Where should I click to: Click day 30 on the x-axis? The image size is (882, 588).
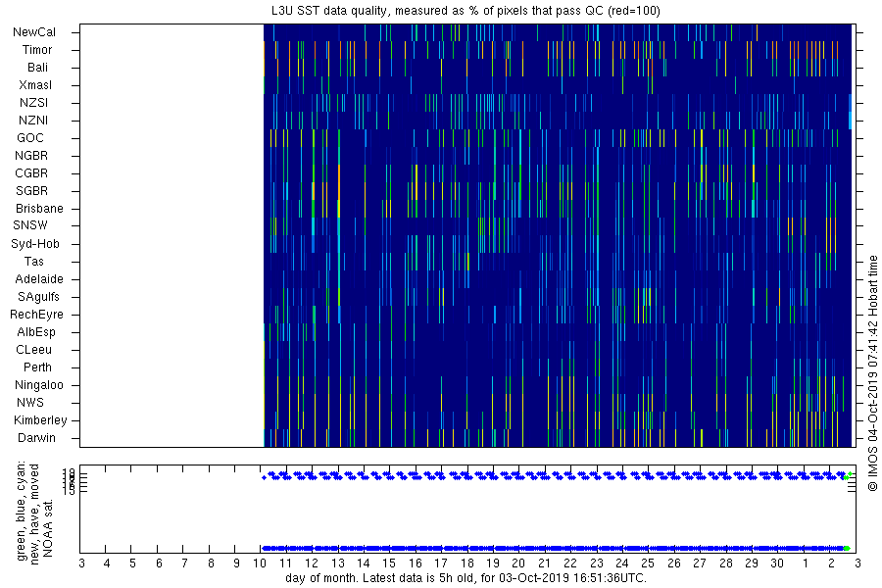click(x=777, y=563)
